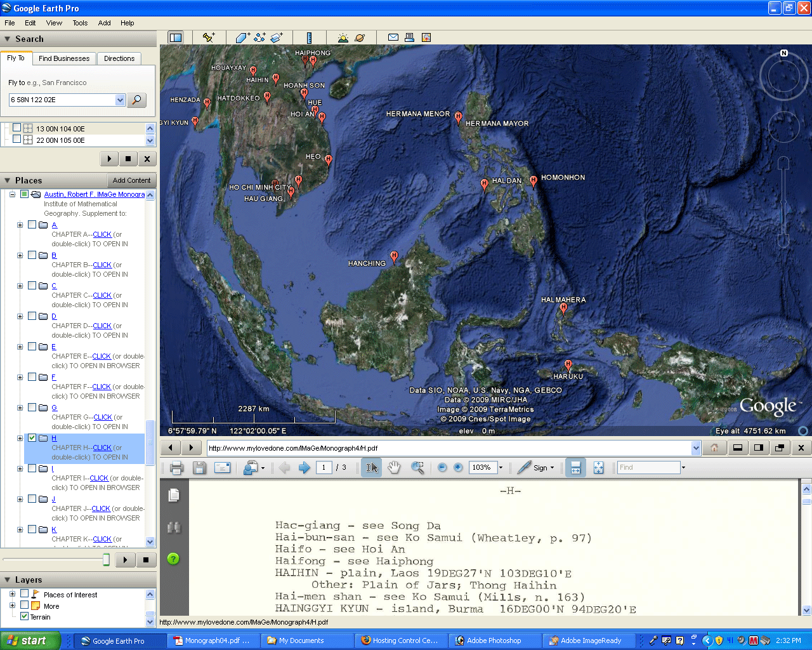Toggle the checkbox for folder F
This screenshot has height=650, width=812.
32,376
